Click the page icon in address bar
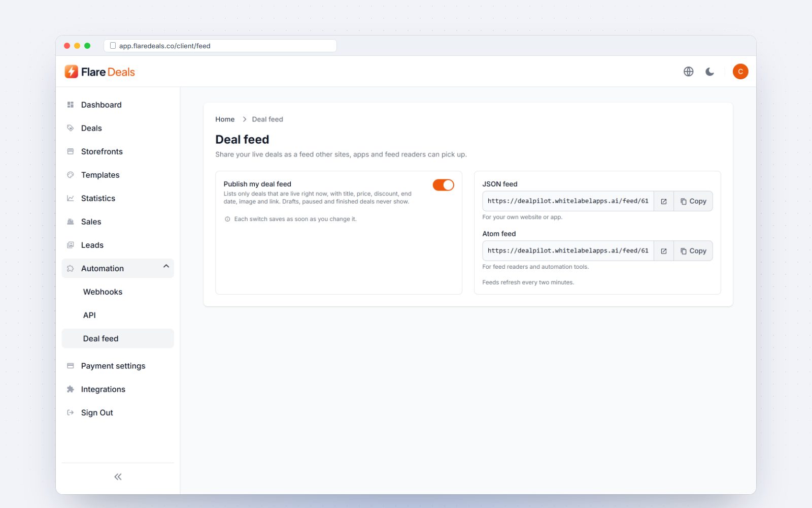Screen dimensions: 812x508 click(113, 46)
